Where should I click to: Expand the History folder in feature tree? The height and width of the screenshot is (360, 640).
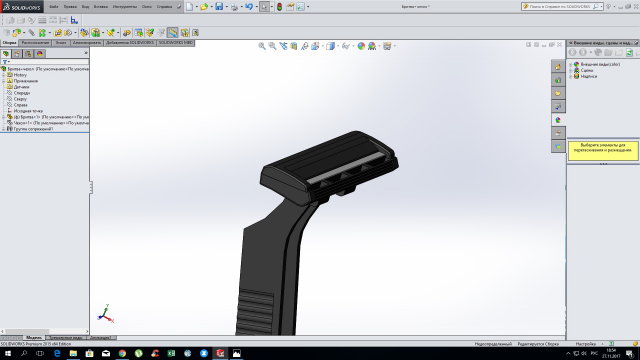[x=4, y=75]
